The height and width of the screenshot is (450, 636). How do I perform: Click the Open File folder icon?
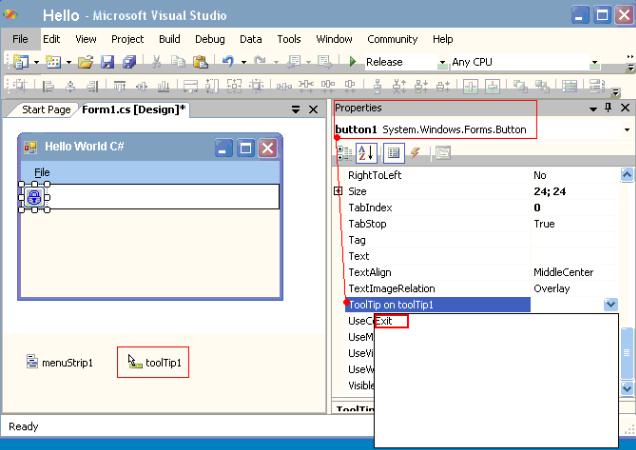[86, 62]
